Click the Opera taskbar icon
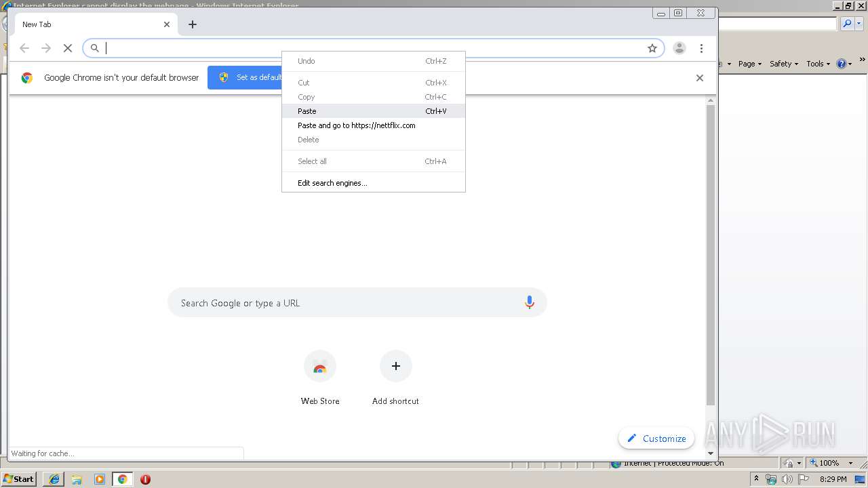The width and height of the screenshot is (868, 488). [x=145, y=479]
